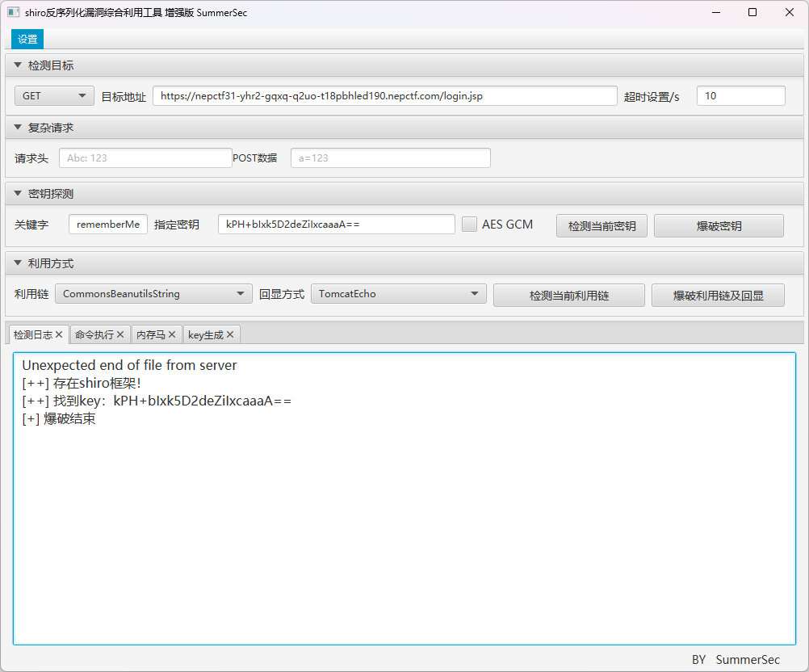Open the GET request method dropdown

54,95
